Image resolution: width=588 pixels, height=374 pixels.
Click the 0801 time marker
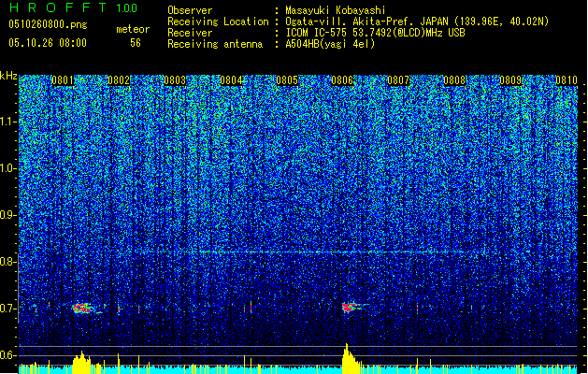coord(63,80)
